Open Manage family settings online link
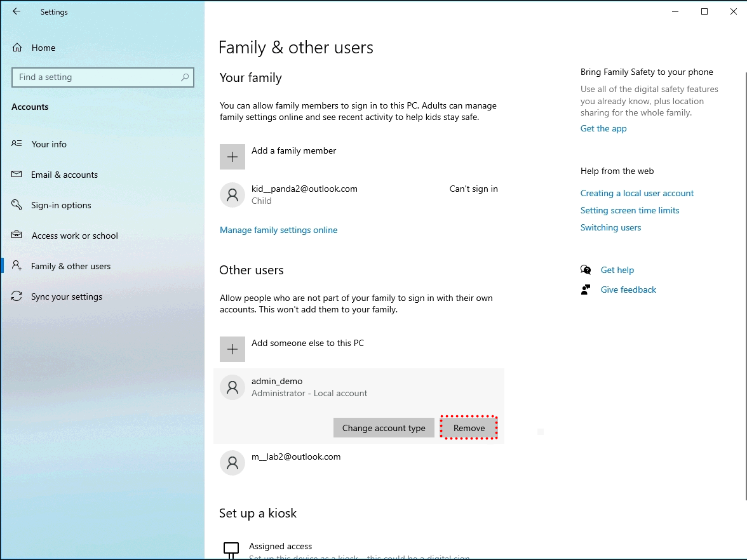747x560 pixels. pyautogui.click(x=278, y=230)
